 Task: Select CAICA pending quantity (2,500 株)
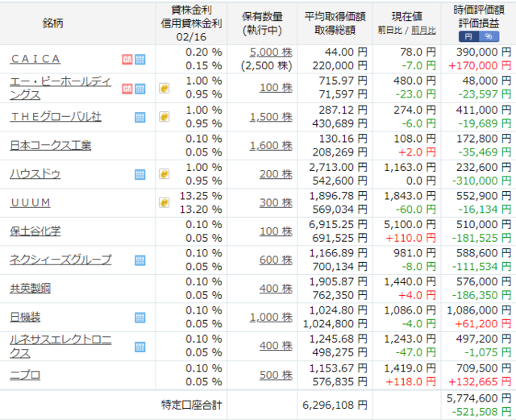[267, 65]
